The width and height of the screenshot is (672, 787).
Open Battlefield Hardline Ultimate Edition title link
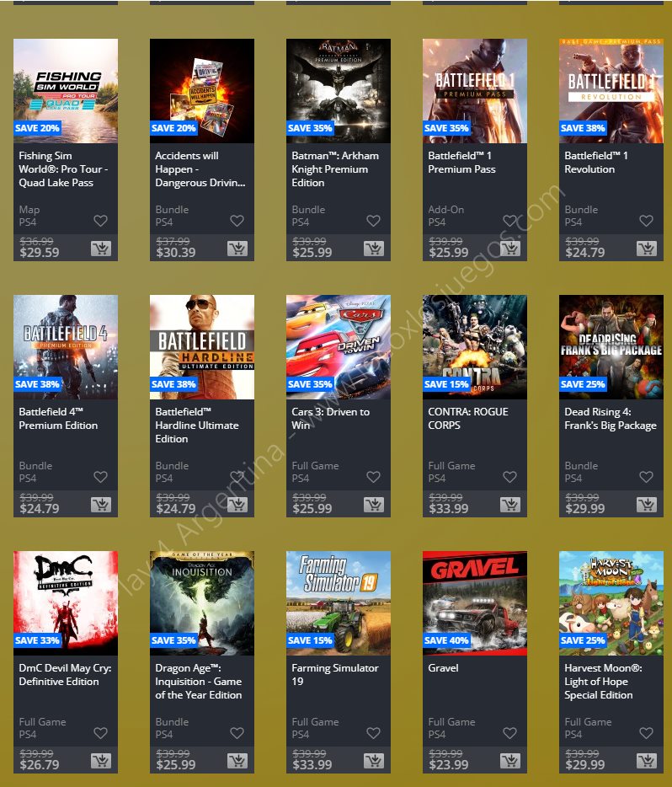(x=197, y=426)
